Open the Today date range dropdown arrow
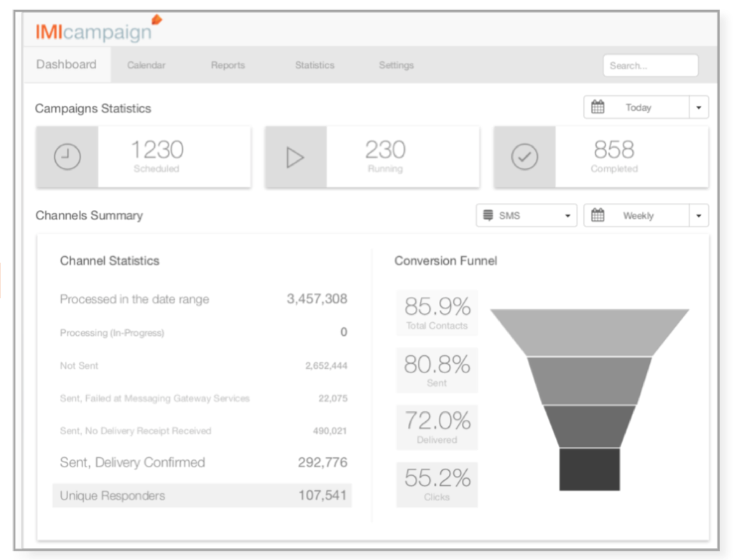 (x=699, y=107)
